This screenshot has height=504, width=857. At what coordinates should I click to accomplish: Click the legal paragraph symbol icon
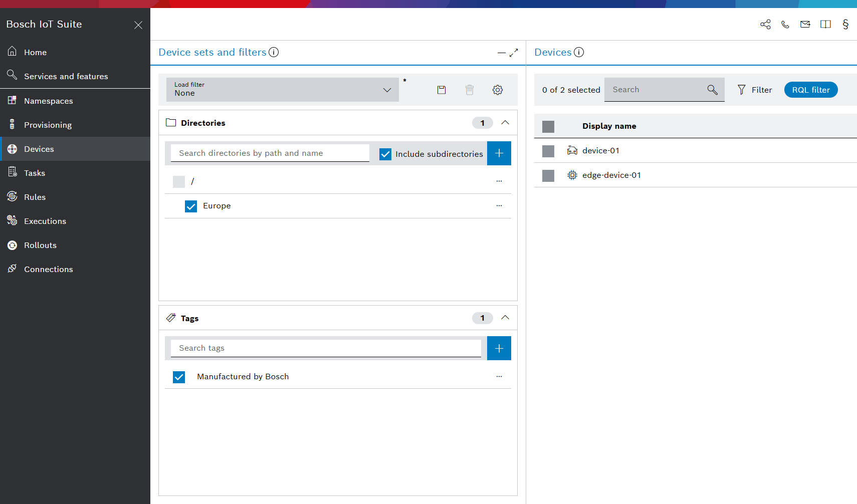click(x=845, y=24)
